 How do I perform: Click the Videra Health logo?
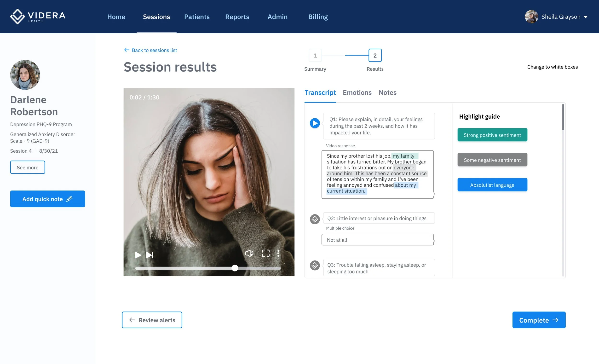coord(37,16)
